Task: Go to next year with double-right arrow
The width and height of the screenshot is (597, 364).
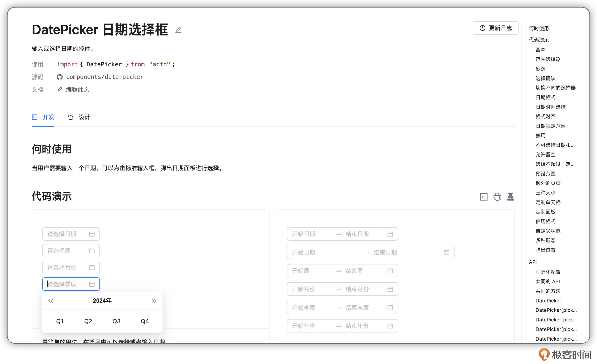Action: tap(154, 301)
